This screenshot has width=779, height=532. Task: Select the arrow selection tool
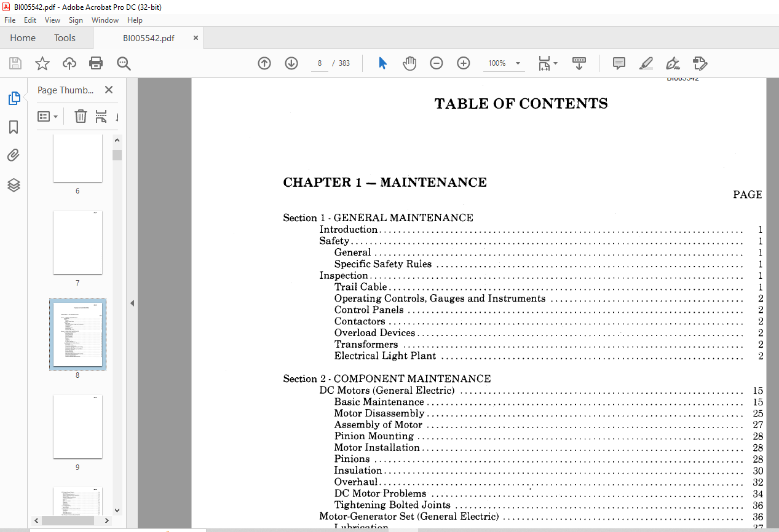382,63
